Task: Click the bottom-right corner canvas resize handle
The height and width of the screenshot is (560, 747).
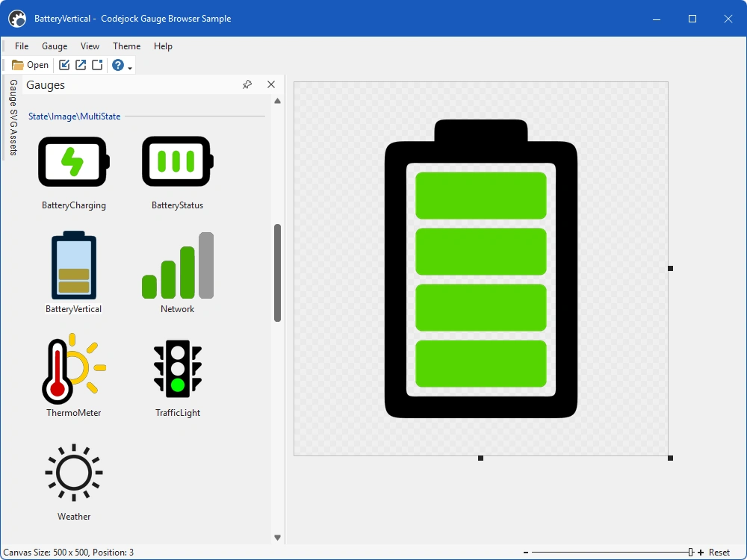Action: pyautogui.click(x=670, y=458)
